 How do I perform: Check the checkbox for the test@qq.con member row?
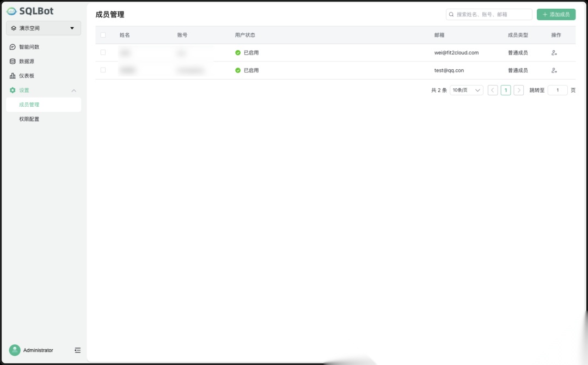click(103, 70)
